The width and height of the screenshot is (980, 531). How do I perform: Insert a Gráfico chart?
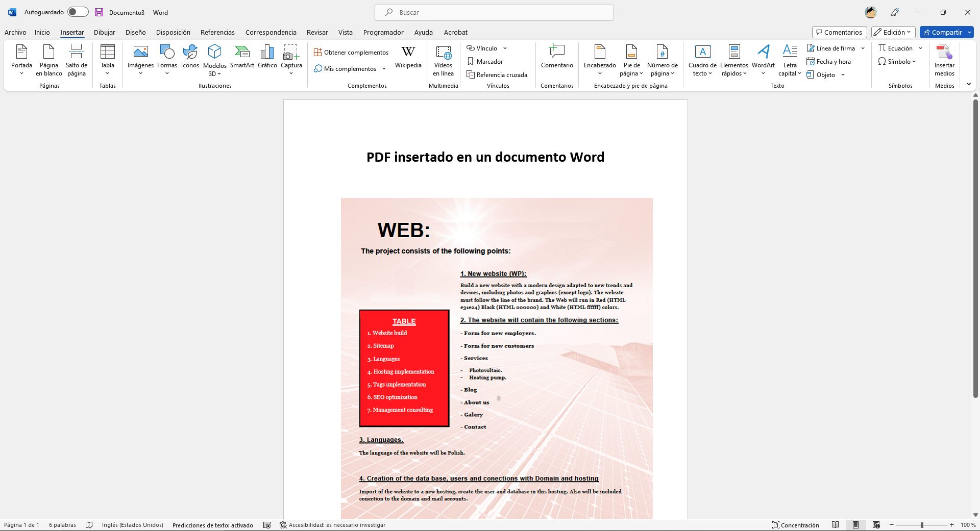tap(267, 57)
